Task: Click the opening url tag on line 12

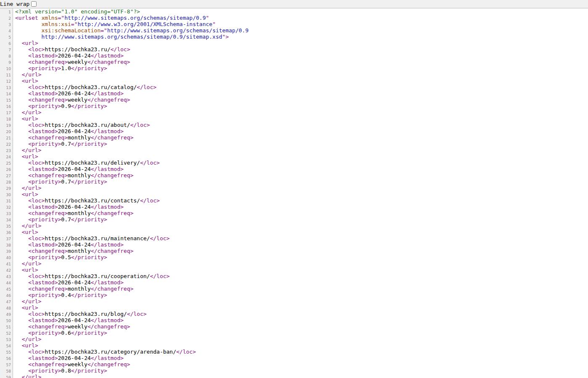Action: click(30, 81)
